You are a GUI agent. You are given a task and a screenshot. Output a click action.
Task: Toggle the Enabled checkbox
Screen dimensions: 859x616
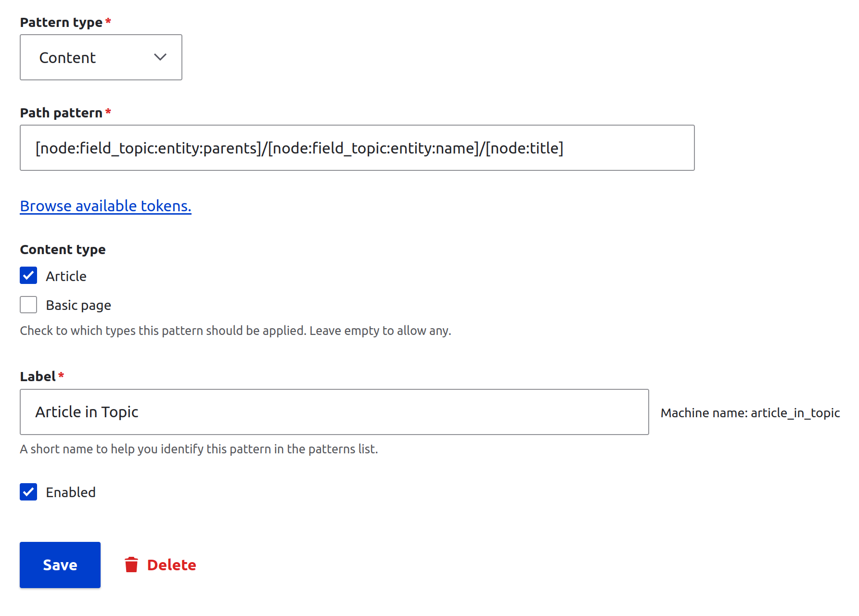point(28,492)
